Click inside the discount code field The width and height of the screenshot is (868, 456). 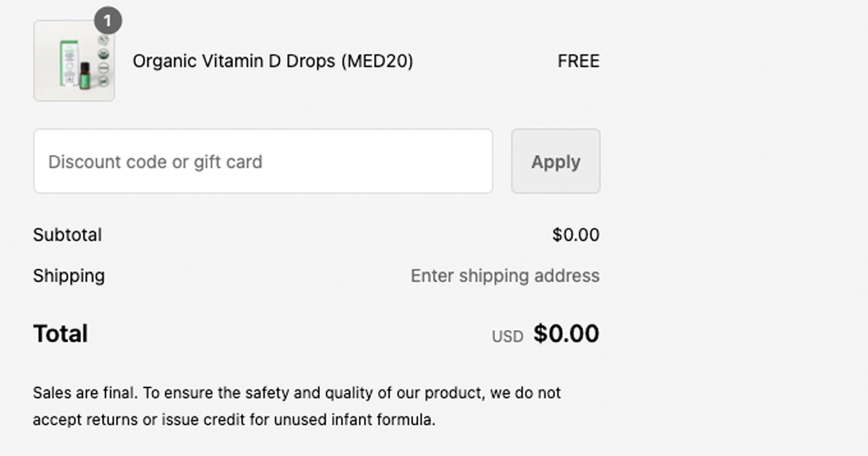(x=263, y=161)
